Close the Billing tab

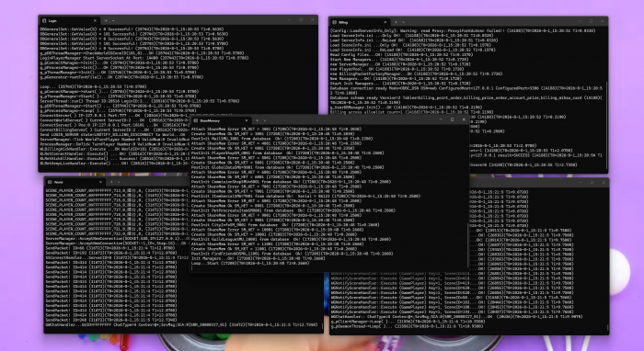pyautogui.click(x=385, y=22)
